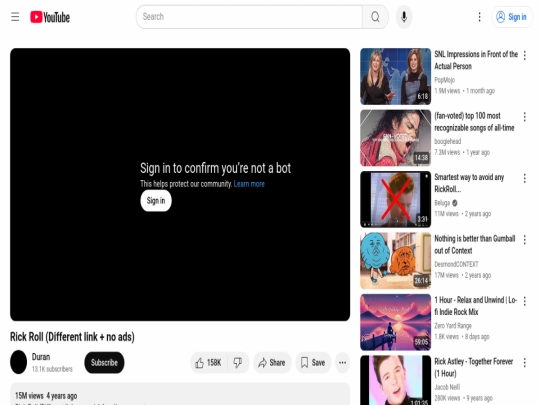Click the 158K like count
540x405 pixels.
click(214, 363)
